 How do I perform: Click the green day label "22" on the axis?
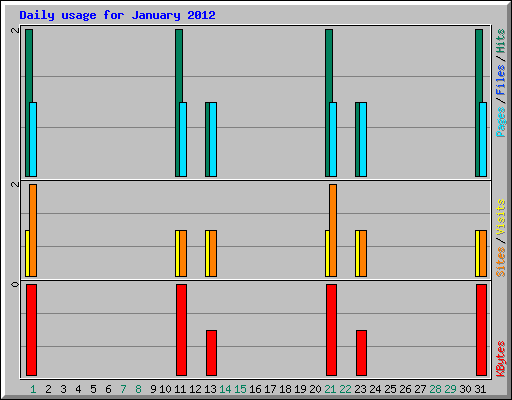coord(345,389)
